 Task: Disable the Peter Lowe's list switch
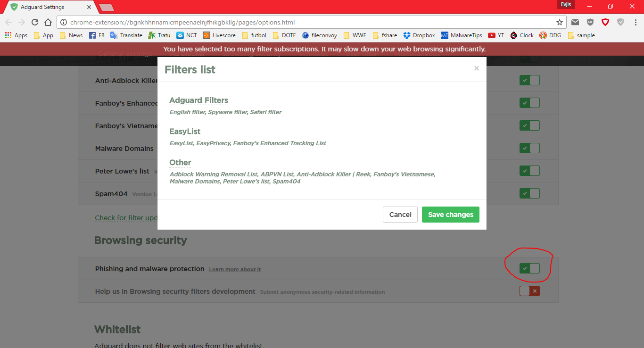(529, 171)
